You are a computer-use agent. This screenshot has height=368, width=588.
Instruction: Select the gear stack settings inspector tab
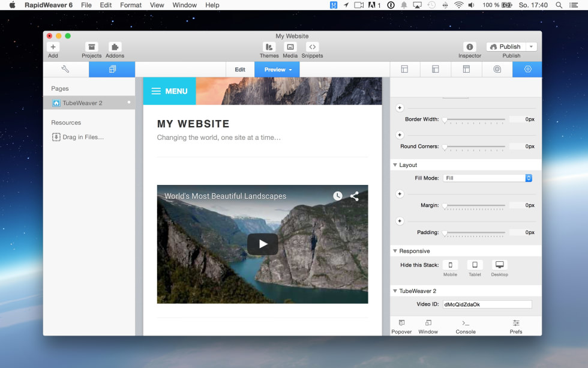(527, 70)
